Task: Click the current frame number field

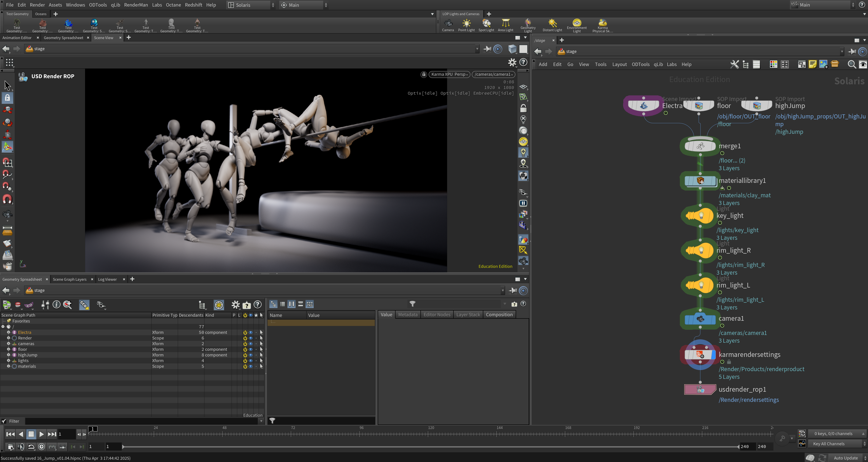Action: [x=67, y=434]
